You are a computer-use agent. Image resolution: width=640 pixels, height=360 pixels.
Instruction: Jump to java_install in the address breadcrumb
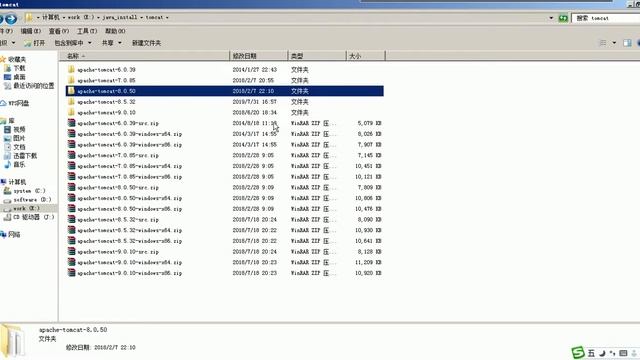pos(120,18)
